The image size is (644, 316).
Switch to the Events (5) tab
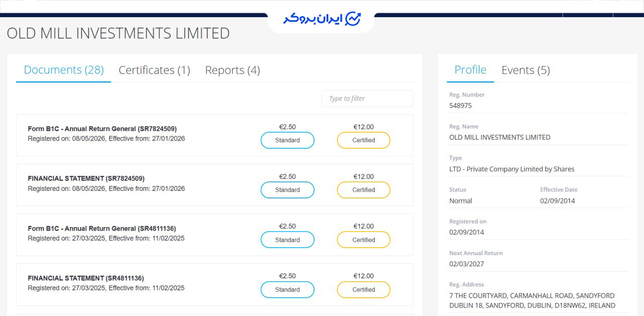point(526,70)
